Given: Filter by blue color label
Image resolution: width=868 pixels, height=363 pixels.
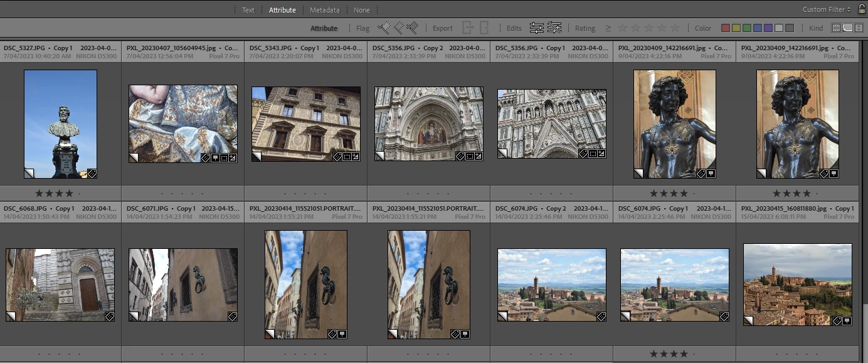Looking at the screenshot, I should 758,28.
